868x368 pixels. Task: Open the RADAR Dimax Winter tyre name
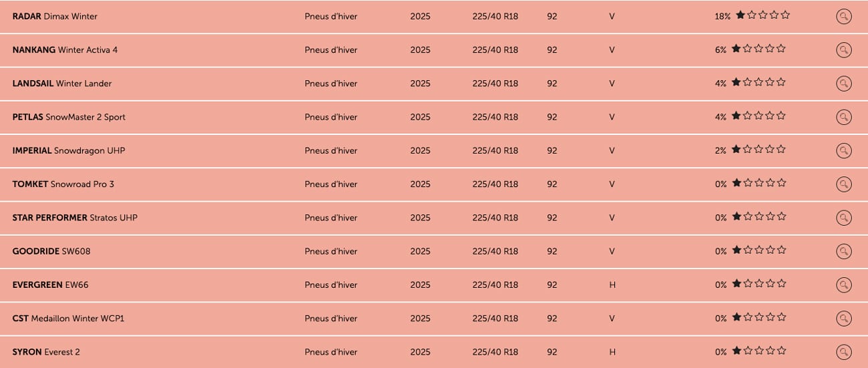[55, 17]
